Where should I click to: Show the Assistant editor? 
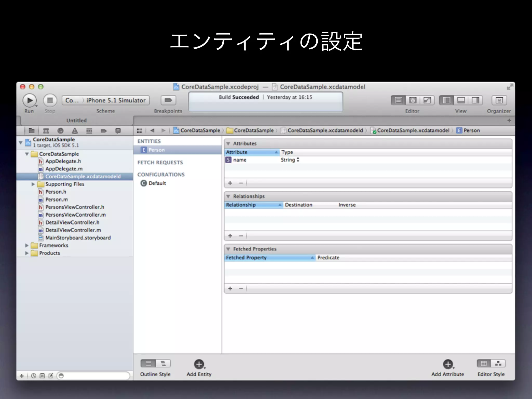coord(413,100)
